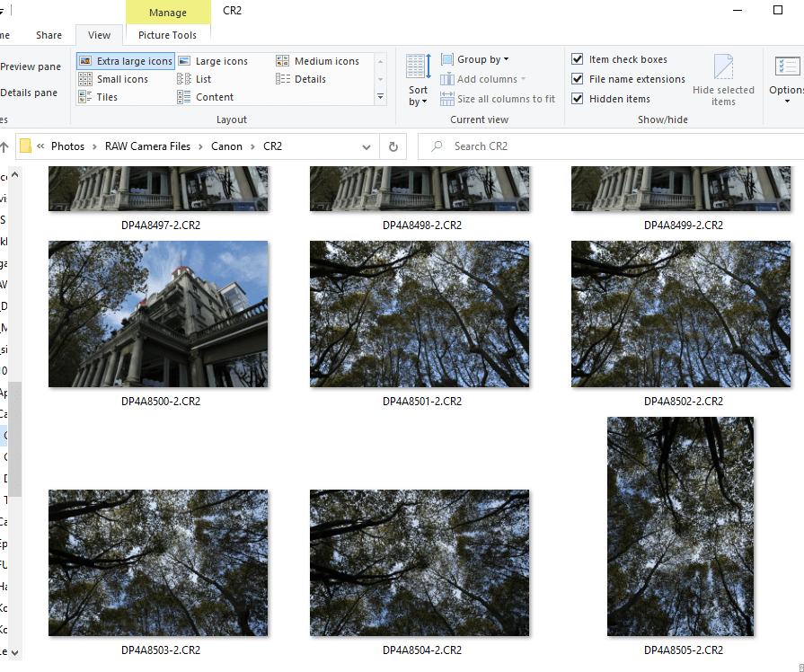Expand the Group by dropdown menu
Viewport: 804px width, 672px height.
point(475,59)
